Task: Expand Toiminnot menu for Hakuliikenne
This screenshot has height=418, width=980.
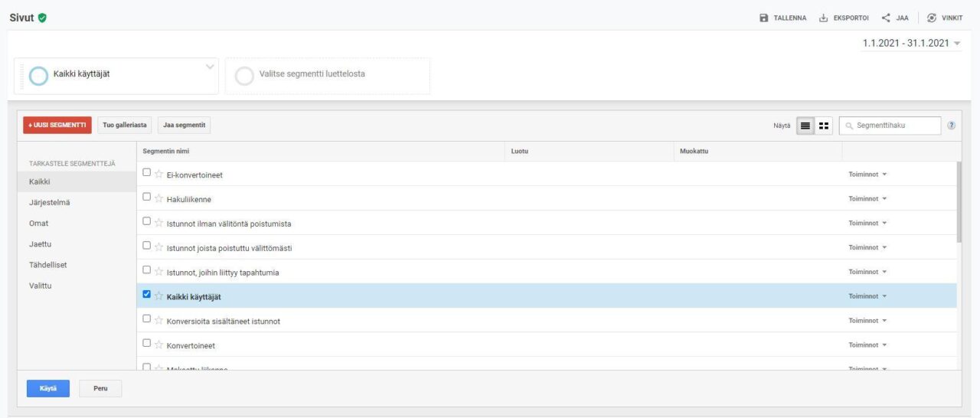Action: point(867,199)
